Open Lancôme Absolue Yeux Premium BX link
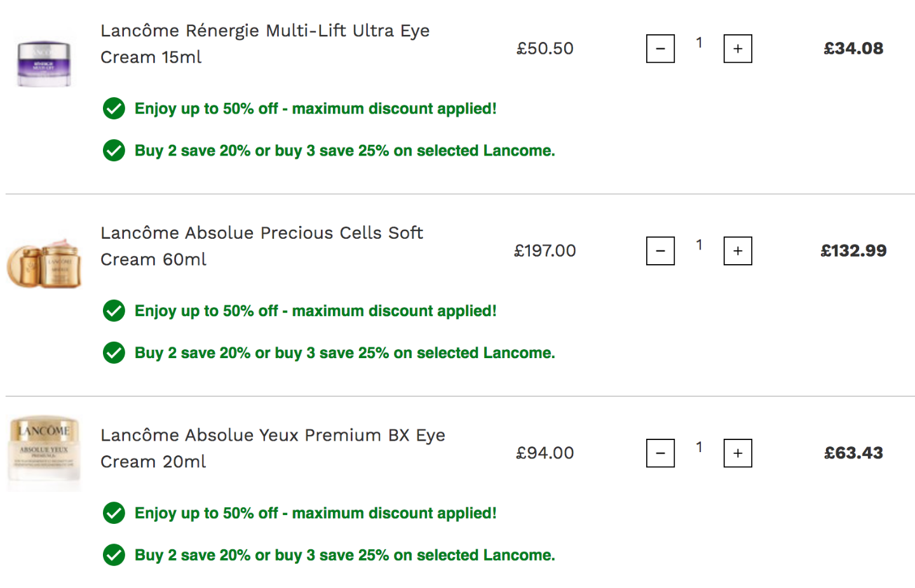The image size is (915, 588). click(273, 448)
